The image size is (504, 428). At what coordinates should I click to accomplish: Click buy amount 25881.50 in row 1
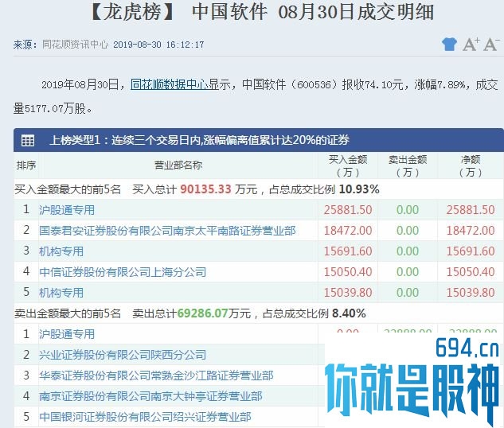tap(348, 210)
